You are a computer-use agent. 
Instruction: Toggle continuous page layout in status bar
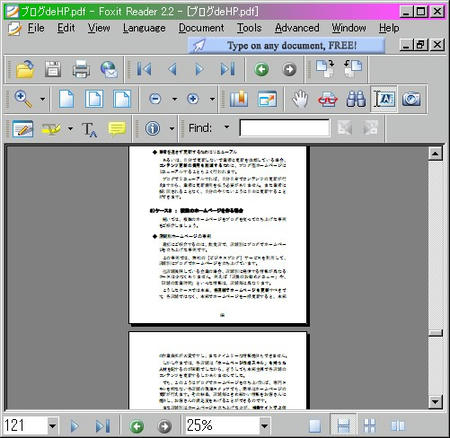(343, 425)
